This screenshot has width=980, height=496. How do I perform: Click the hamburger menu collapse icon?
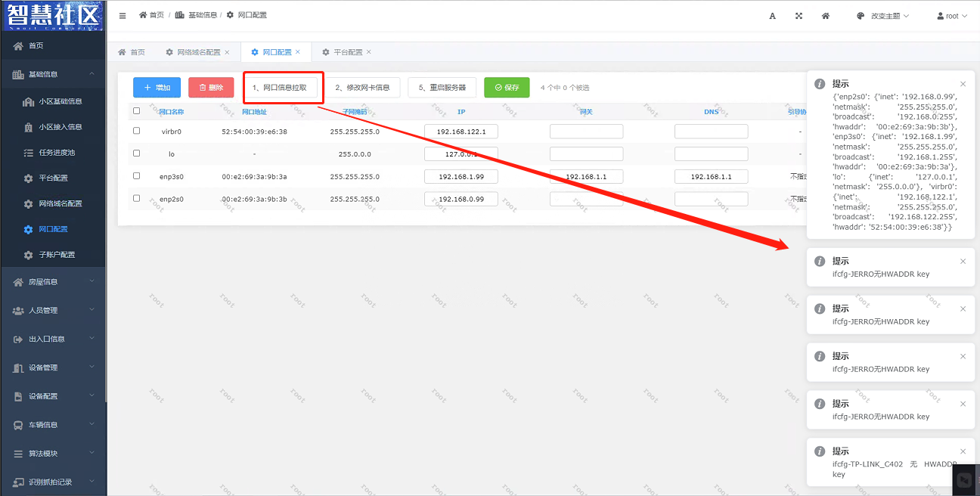(122, 16)
